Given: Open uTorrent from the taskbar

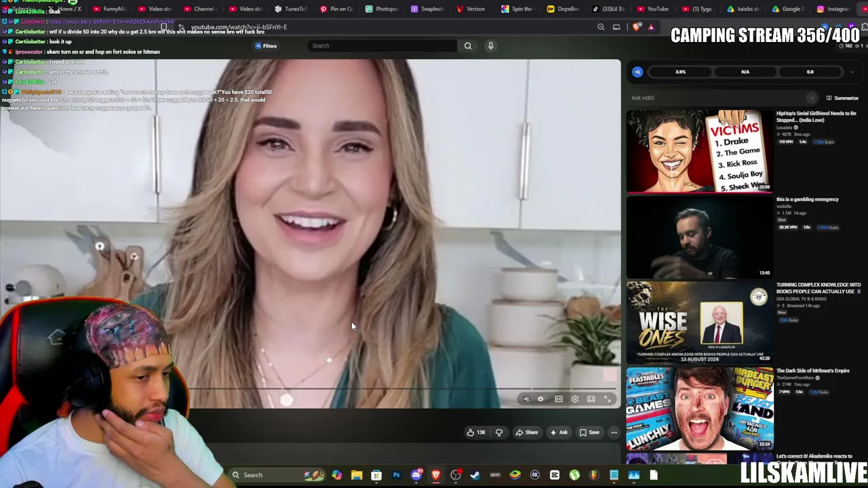Looking at the screenshot, I should pyautogui.click(x=574, y=475).
